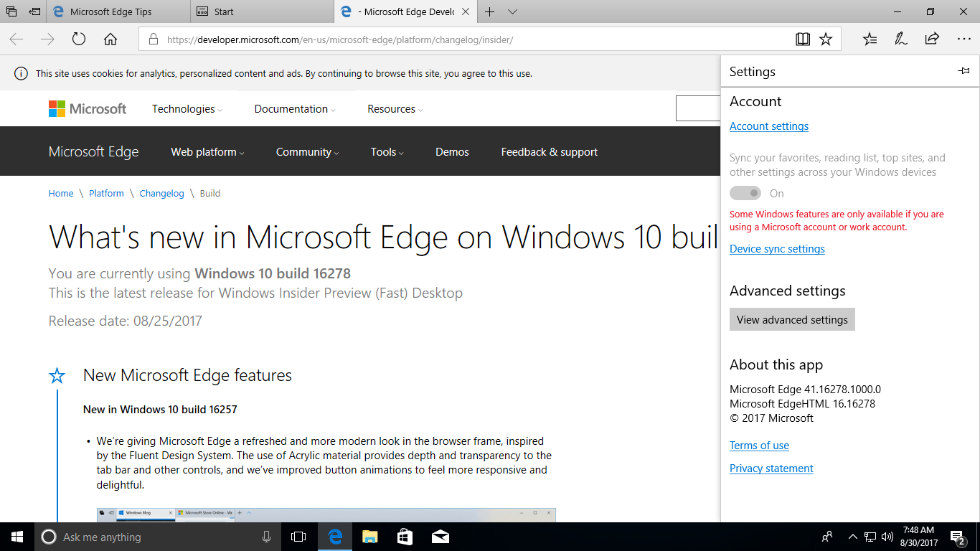
Task: Share this page icon
Action: click(932, 39)
